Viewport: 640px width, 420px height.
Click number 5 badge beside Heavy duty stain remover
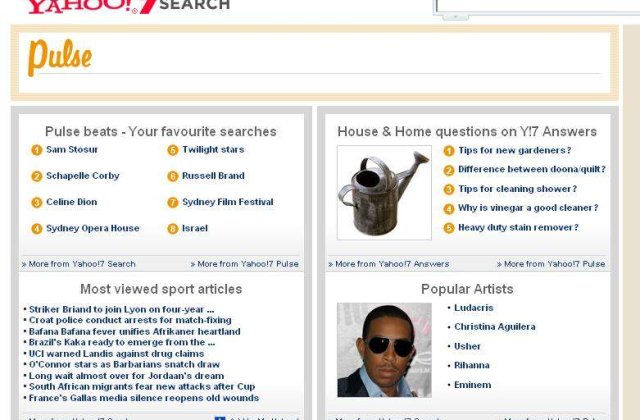(449, 228)
